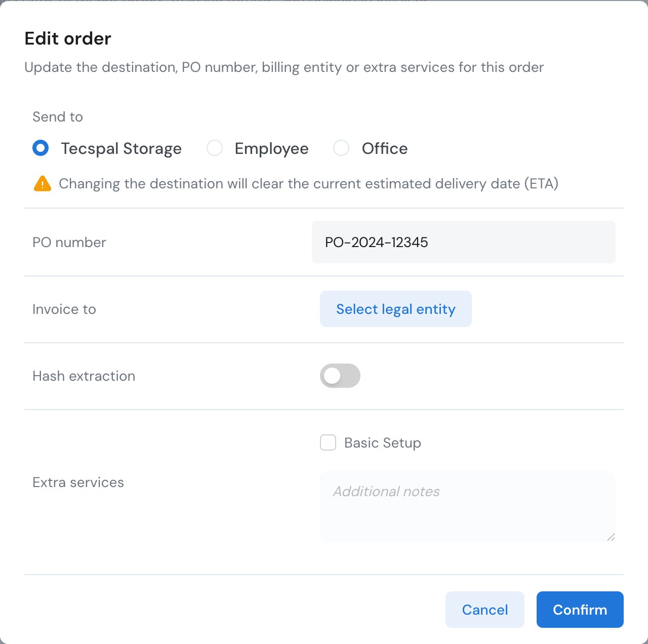Click the Basic Setup label text
648x644 pixels.
click(383, 443)
